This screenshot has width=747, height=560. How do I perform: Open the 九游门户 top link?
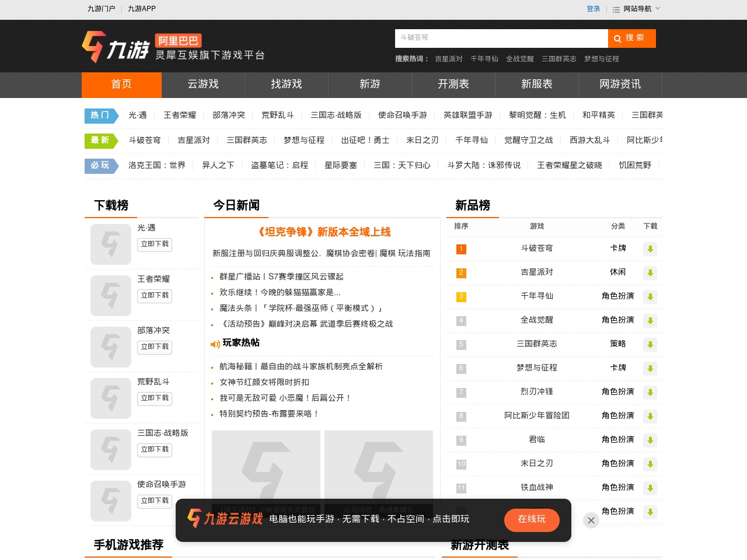[x=102, y=9]
